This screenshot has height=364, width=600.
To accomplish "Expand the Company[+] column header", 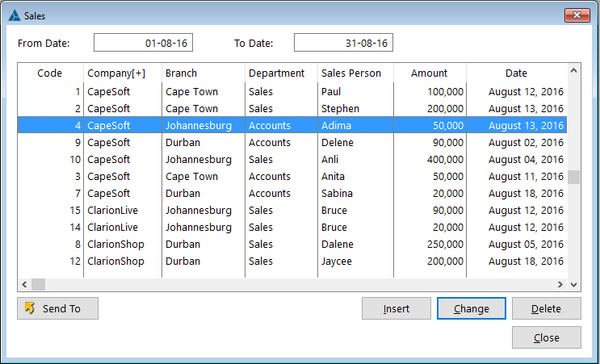I will click(116, 73).
